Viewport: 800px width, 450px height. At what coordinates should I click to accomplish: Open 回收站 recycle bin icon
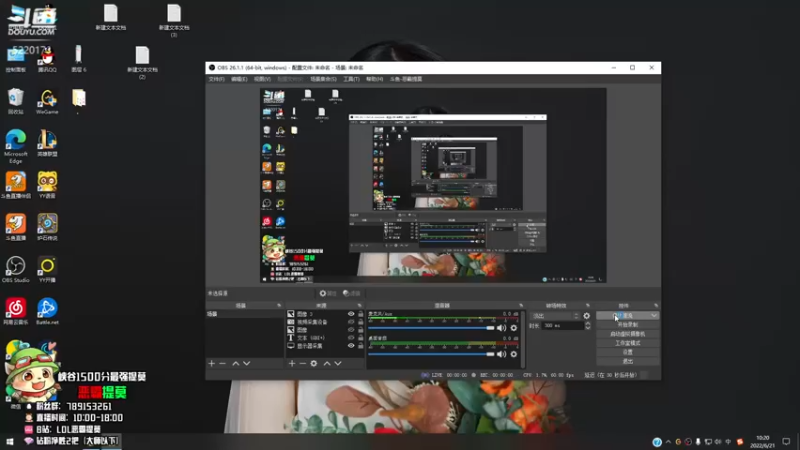click(x=15, y=101)
